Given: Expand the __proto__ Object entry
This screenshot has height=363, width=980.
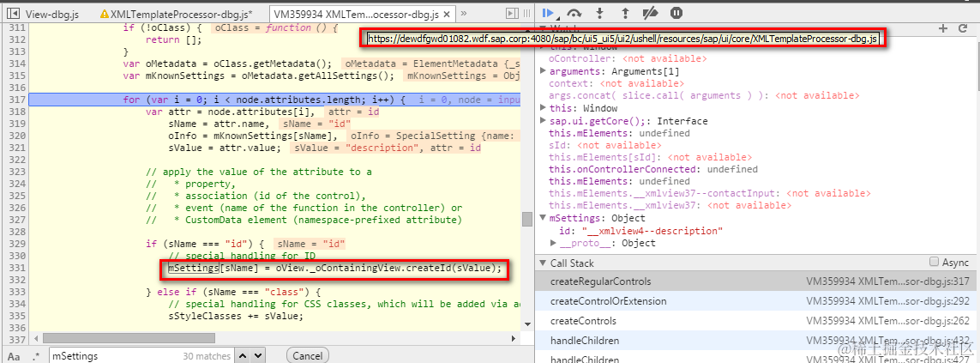Looking at the screenshot, I should pyautogui.click(x=554, y=243).
